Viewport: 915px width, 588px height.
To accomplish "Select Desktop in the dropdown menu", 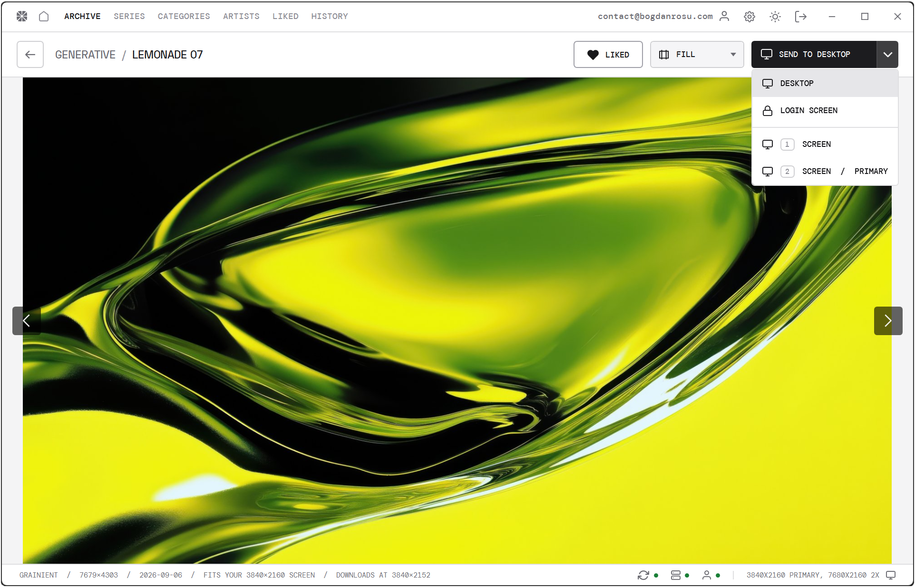I will 825,83.
